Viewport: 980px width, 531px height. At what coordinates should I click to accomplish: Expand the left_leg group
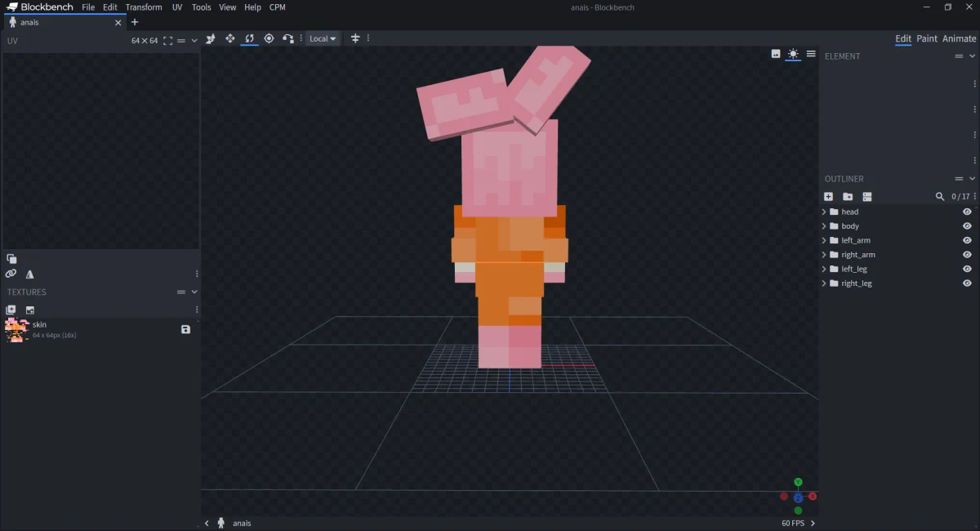pos(824,269)
